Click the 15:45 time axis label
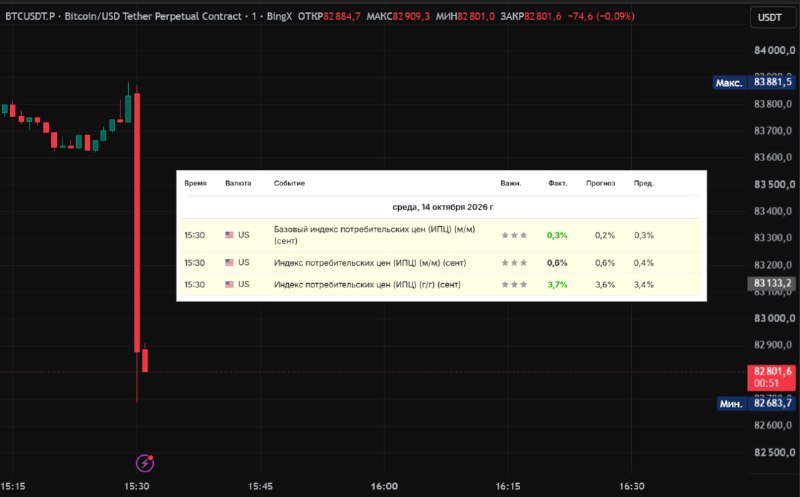 pyautogui.click(x=260, y=486)
